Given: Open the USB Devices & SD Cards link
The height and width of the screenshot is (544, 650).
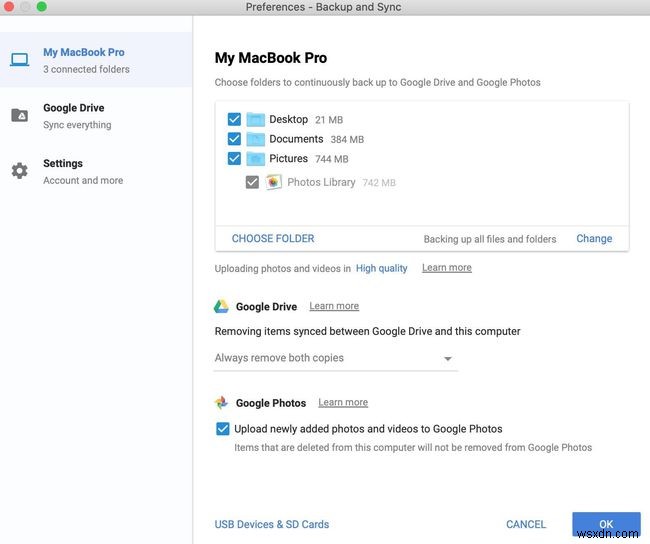Looking at the screenshot, I should (x=272, y=524).
